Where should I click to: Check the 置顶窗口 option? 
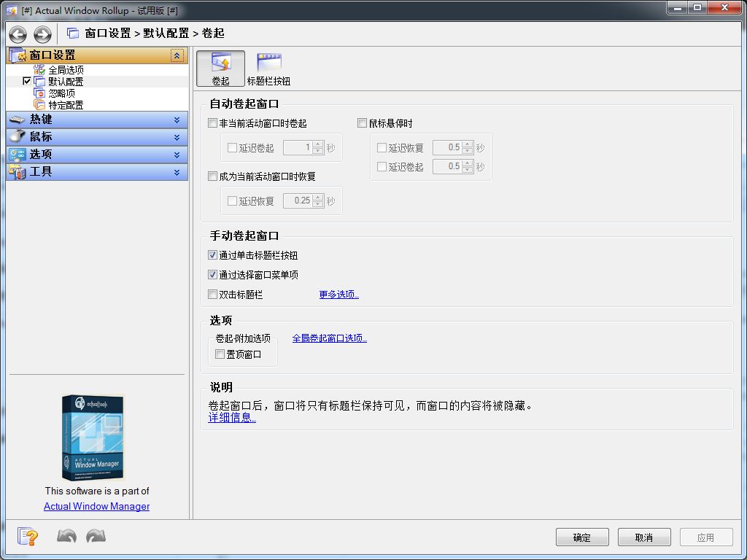(x=220, y=354)
